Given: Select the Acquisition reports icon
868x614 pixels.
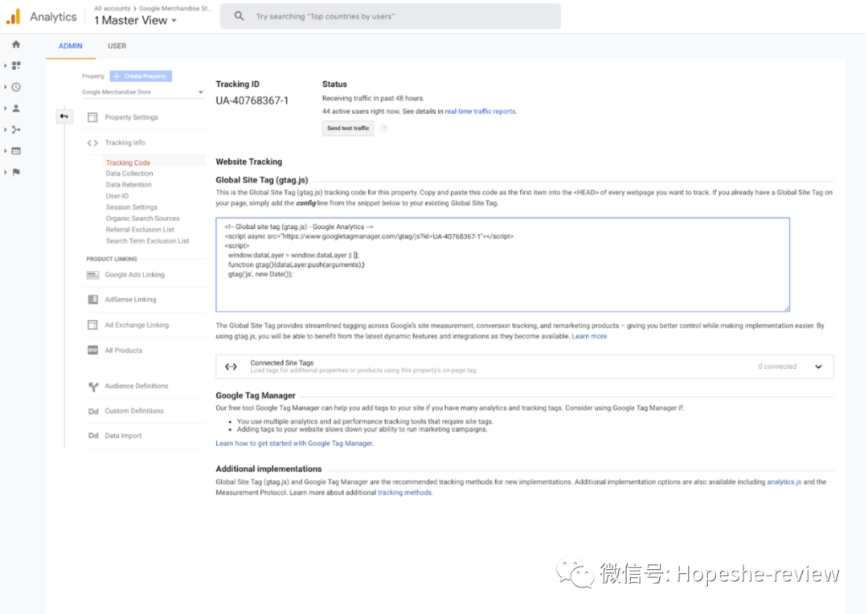Looking at the screenshot, I should click(x=14, y=129).
